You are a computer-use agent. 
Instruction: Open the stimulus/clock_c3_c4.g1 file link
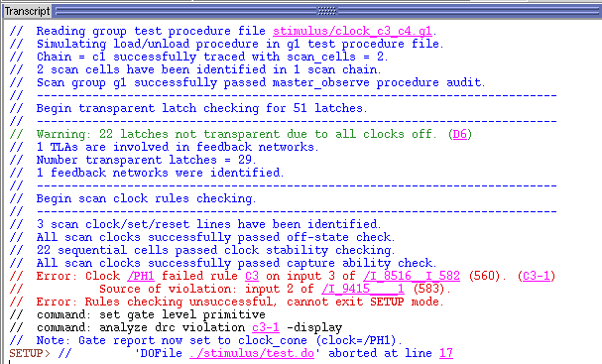[x=352, y=31]
